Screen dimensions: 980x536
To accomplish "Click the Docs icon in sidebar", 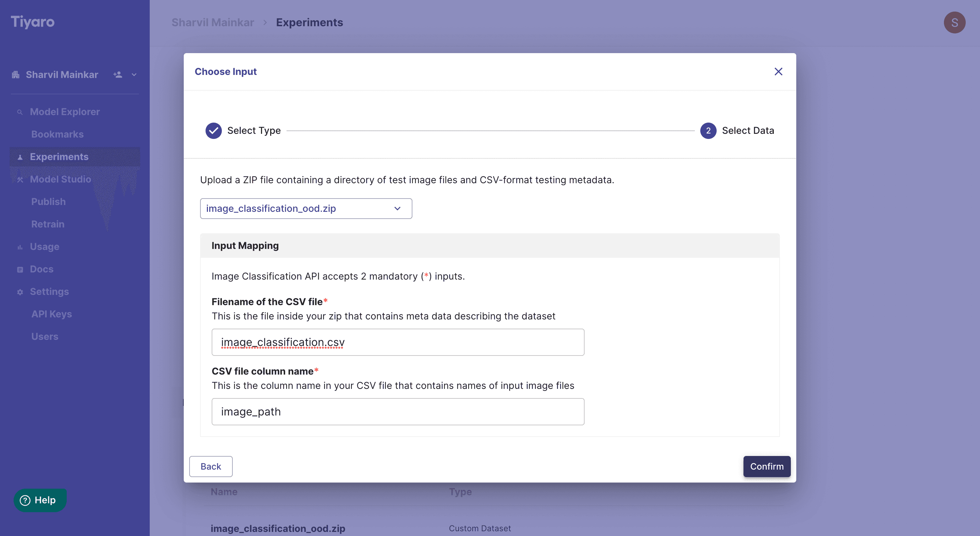I will click(x=20, y=269).
